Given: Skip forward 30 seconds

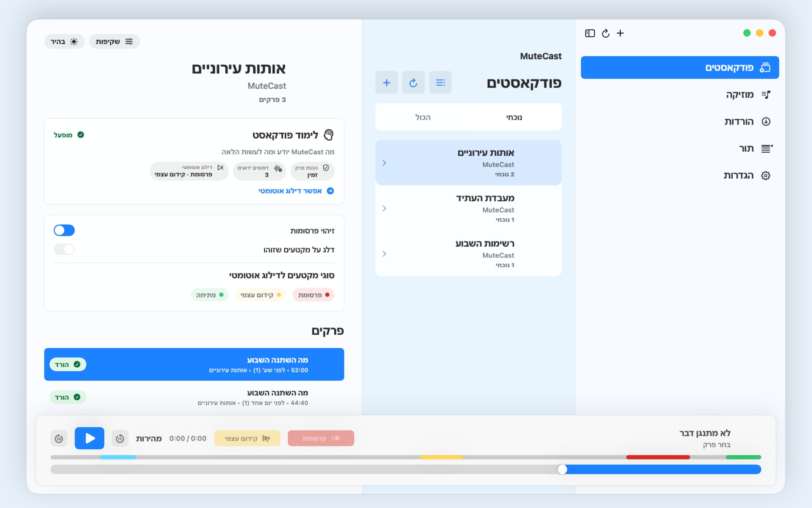Looking at the screenshot, I should [59, 438].
